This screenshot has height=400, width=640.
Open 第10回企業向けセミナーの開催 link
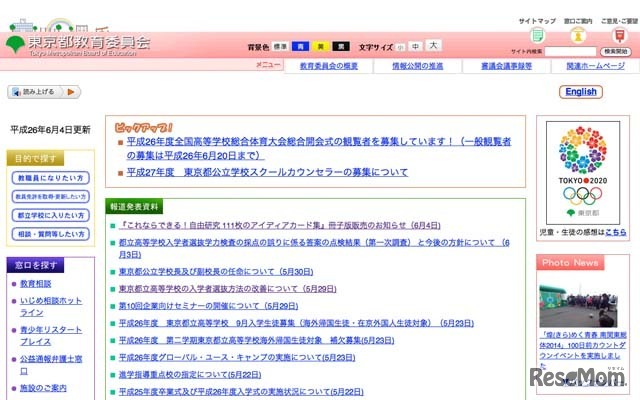point(208,306)
